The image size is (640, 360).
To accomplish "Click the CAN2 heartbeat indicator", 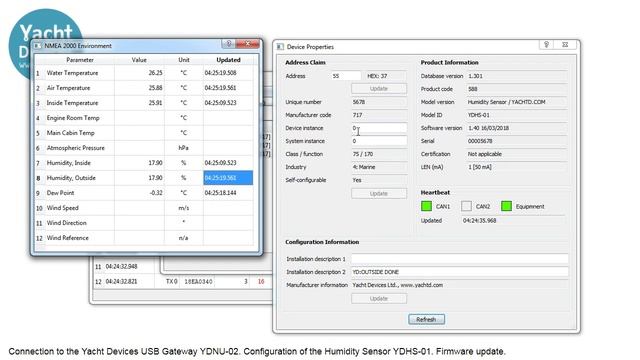I will (466, 206).
